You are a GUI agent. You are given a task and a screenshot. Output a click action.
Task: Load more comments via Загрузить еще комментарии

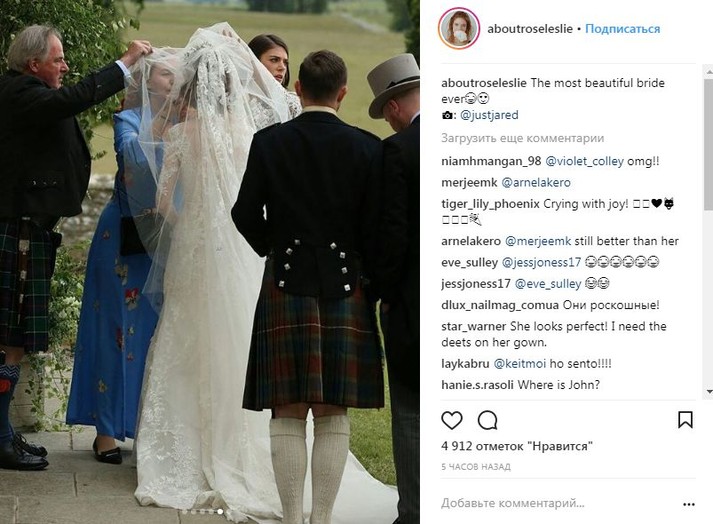click(522, 138)
